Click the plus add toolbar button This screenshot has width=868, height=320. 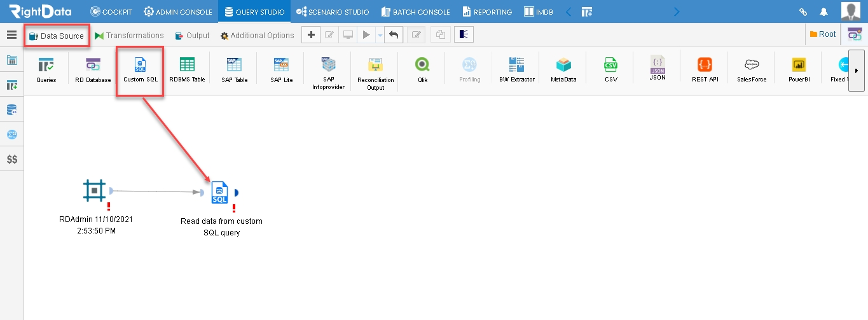pos(310,35)
